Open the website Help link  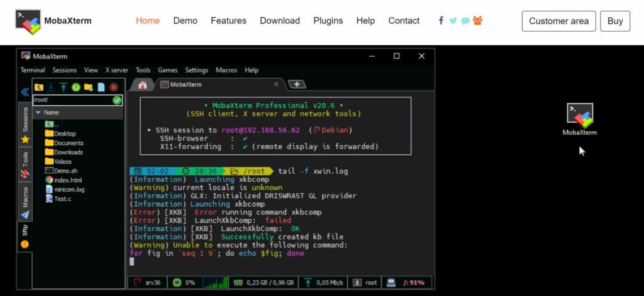pyautogui.click(x=365, y=21)
